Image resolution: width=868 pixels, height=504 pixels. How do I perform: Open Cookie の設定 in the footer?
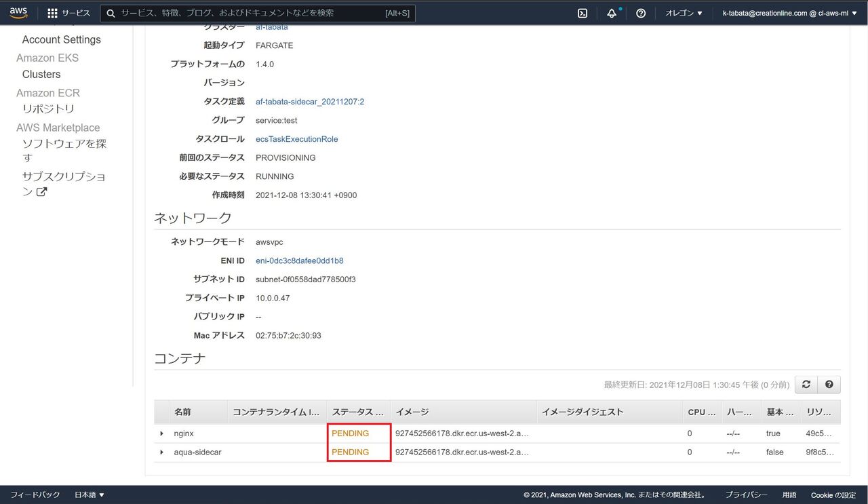pos(833,495)
